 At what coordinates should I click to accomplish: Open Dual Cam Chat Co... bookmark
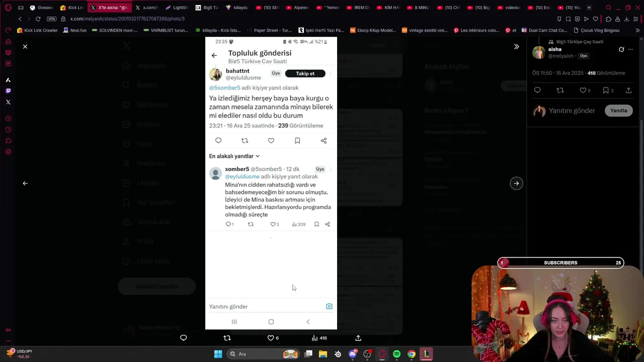[x=544, y=30]
